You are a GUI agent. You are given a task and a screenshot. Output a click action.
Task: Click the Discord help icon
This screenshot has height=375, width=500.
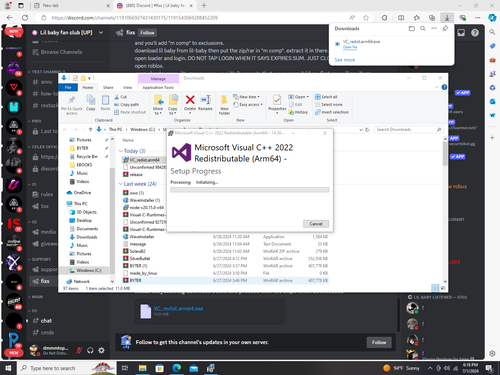[x=475, y=33]
